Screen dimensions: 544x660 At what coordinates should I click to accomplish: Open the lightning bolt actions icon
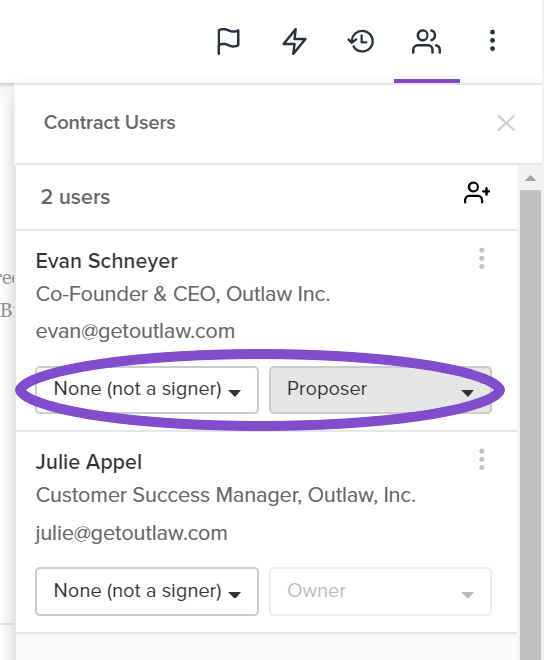pos(294,41)
